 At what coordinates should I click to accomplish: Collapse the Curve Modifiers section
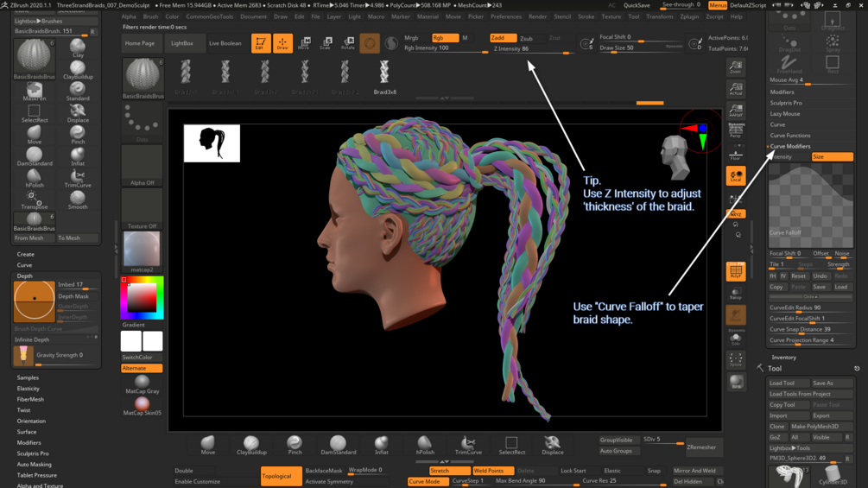(x=790, y=146)
